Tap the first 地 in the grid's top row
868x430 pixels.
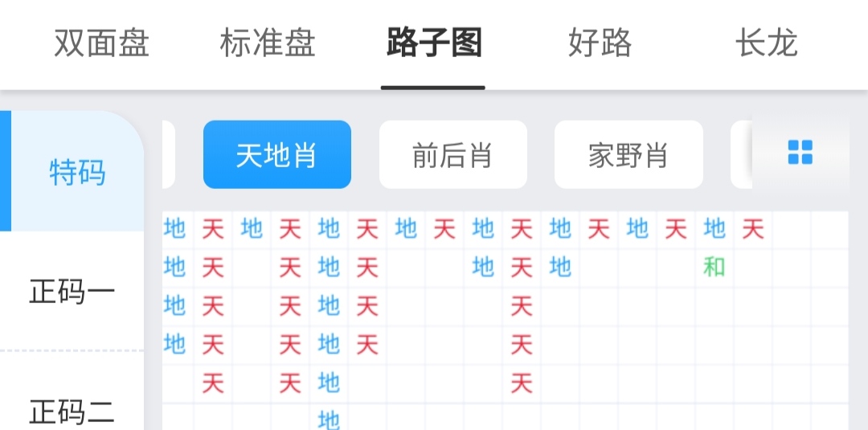tap(174, 229)
